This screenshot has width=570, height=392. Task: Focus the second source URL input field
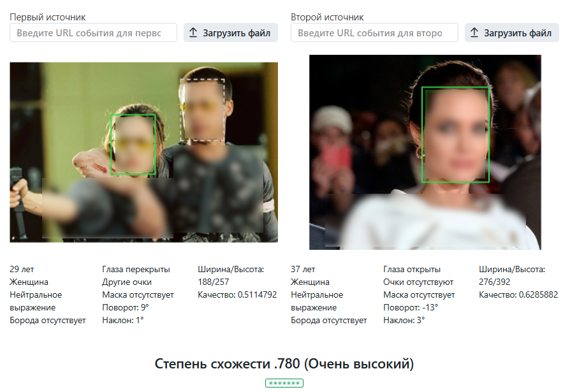374,33
